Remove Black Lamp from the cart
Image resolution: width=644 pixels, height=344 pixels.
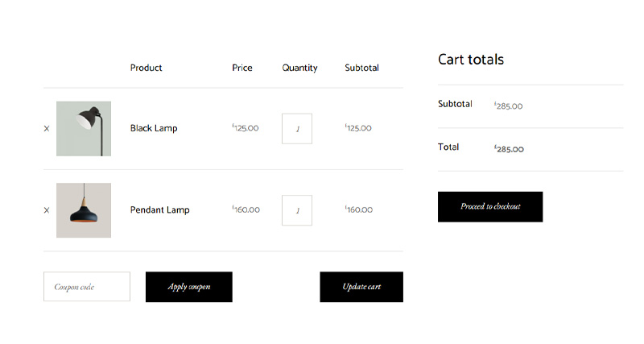pos(47,128)
